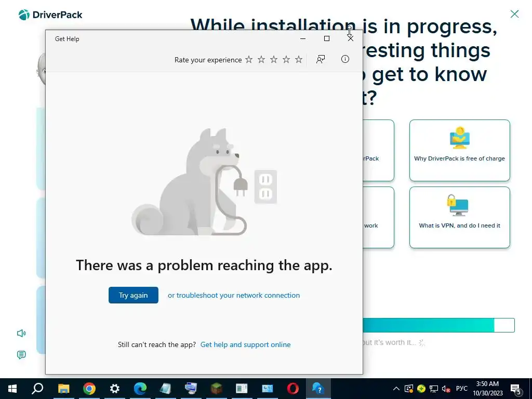Screen dimensions: 532x399
Task: Open the clock and date flyout
Action: pyautogui.click(x=487, y=389)
